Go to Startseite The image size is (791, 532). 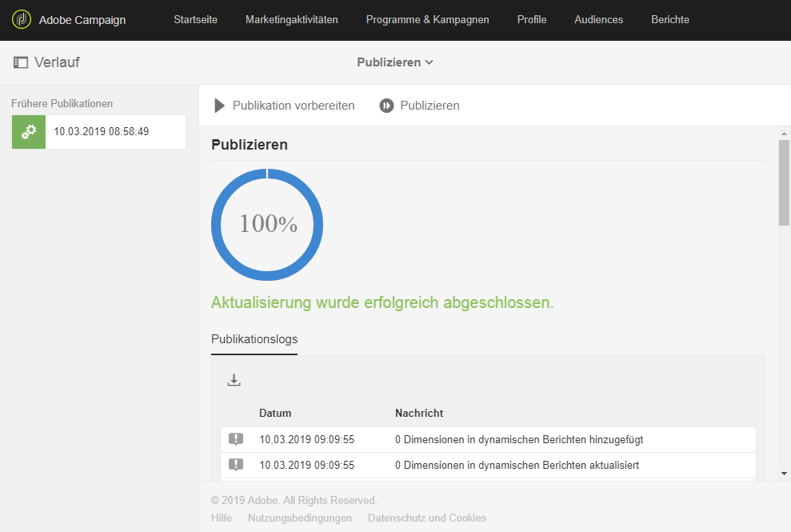(196, 20)
